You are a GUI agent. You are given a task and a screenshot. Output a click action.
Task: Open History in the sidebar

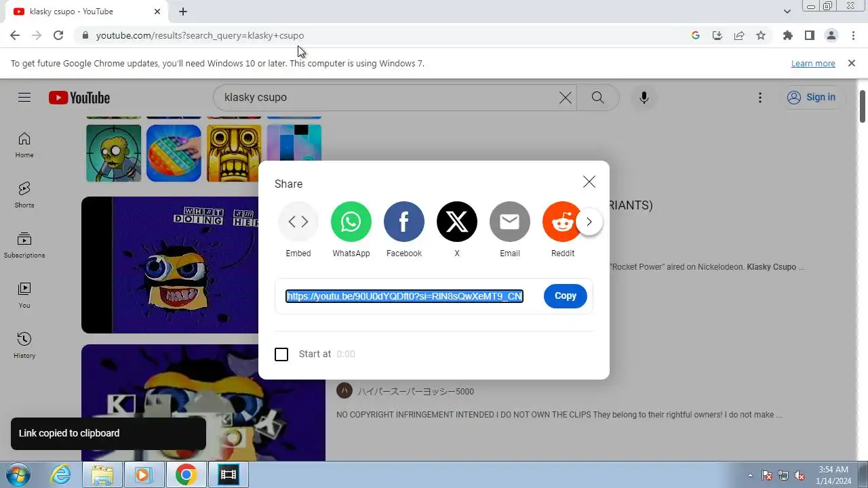click(24, 346)
